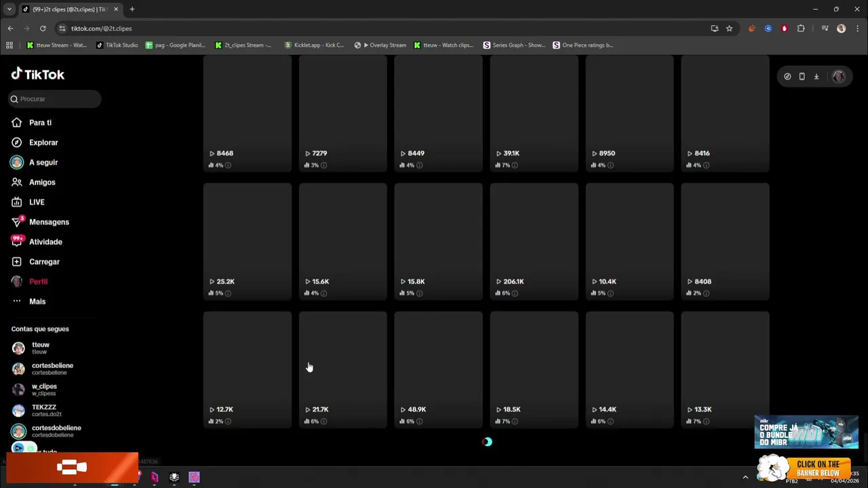Open Atividade notifications

[45, 242]
